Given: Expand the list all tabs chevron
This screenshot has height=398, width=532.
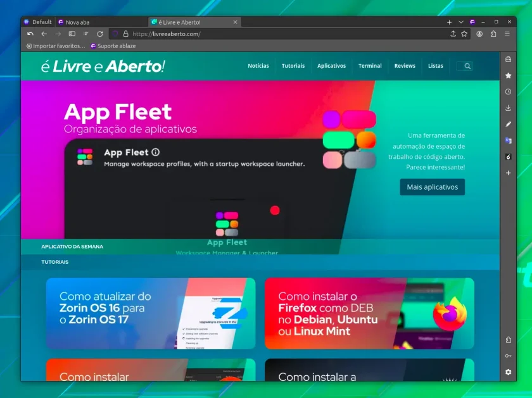Looking at the screenshot, I should point(461,22).
